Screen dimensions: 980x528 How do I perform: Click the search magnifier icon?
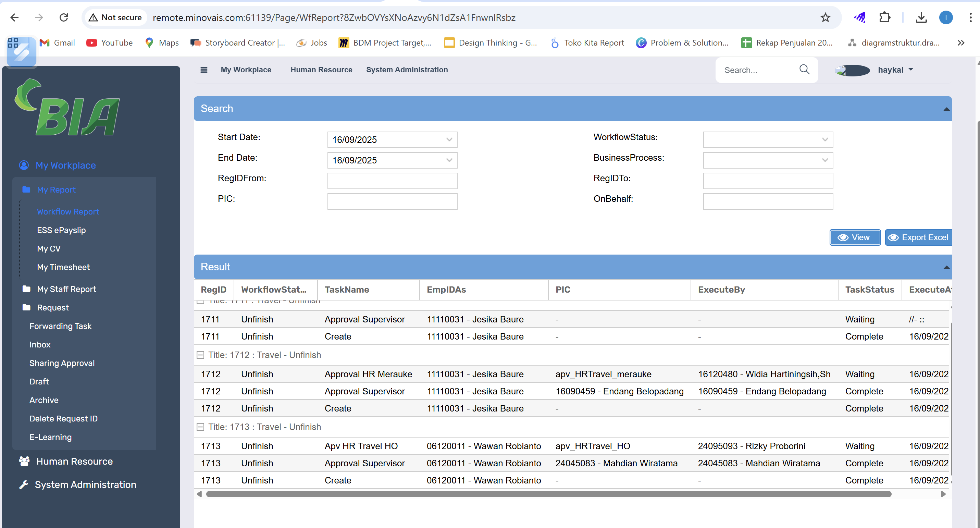[x=804, y=69]
